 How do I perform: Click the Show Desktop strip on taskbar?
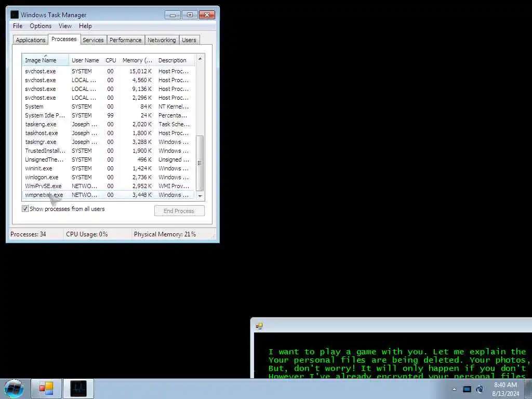point(528,389)
